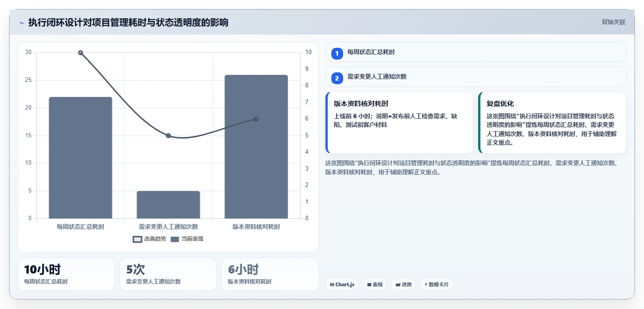Select the 5次 data card
This screenshot has height=309, width=644.
(168, 274)
